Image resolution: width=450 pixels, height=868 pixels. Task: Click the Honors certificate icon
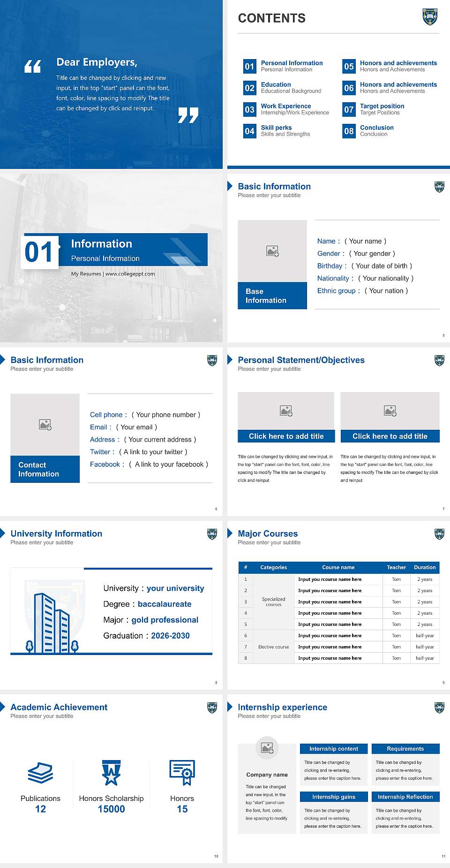coord(182,773)
